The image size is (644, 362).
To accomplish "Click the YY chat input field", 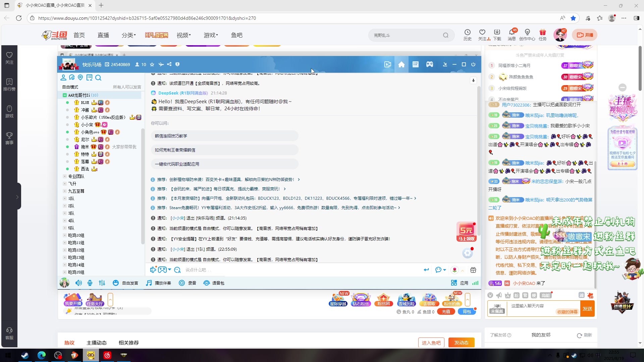I will click(302, 270).
